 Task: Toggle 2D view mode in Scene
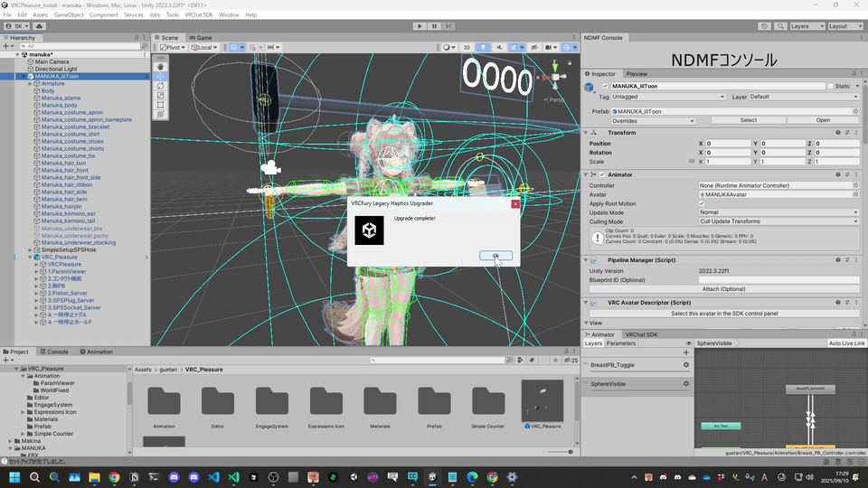pyautogui.click(x=467, y=48)
